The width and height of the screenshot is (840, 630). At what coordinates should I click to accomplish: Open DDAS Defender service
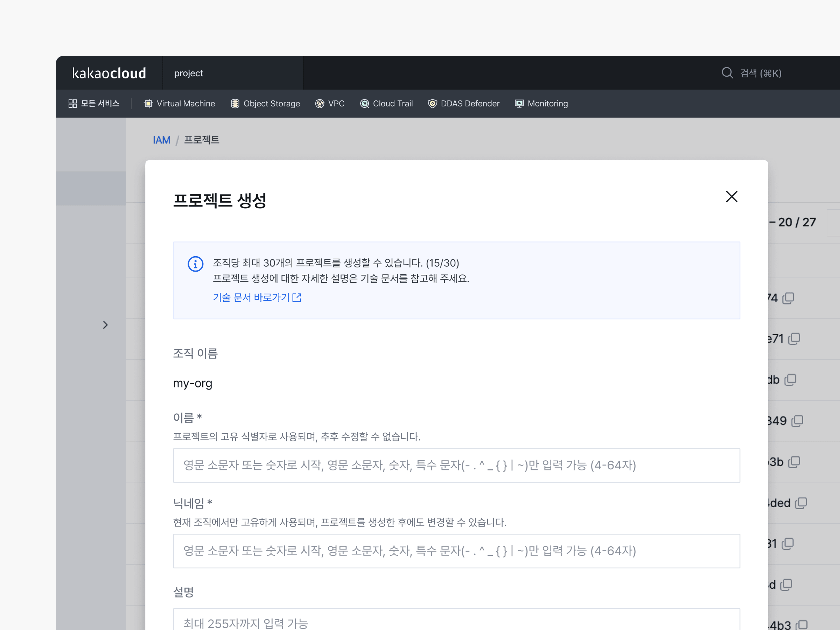pyautogui.click(x=464, y=103)
